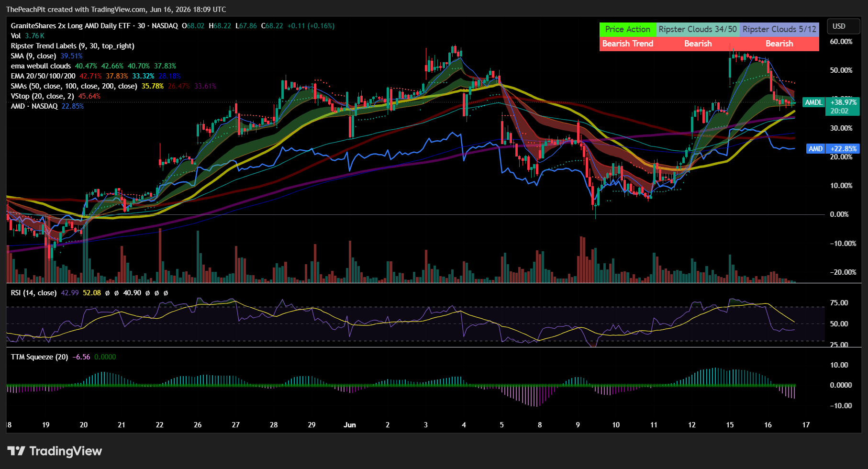Click Bearish cell under Ripster Clouds 34/50

(x=698, y=44)
